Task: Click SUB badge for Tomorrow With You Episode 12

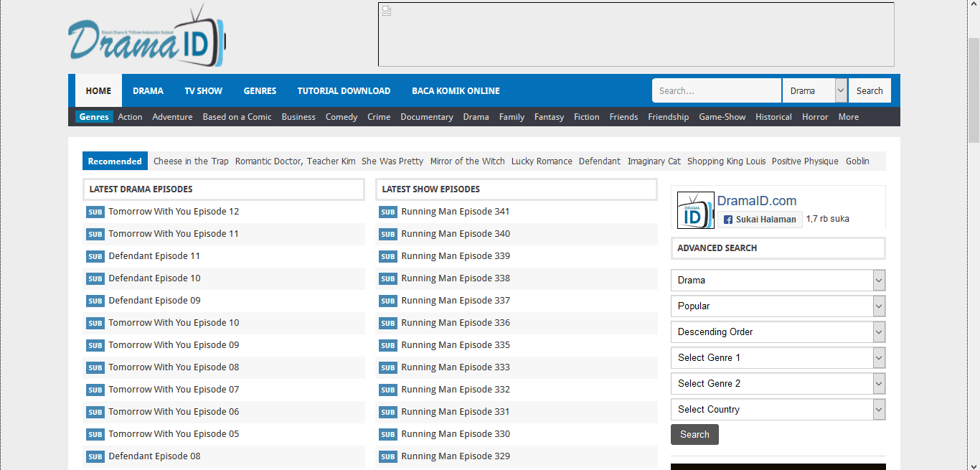Action: [x=95, y=212]
